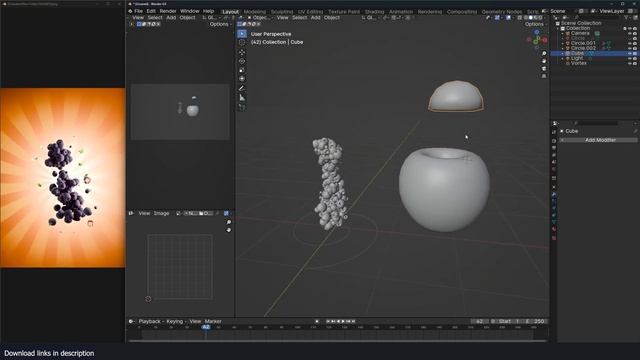Click the Blender logo menu icon
The height and width of the screenshot is (360, 640).
point(130,11)
